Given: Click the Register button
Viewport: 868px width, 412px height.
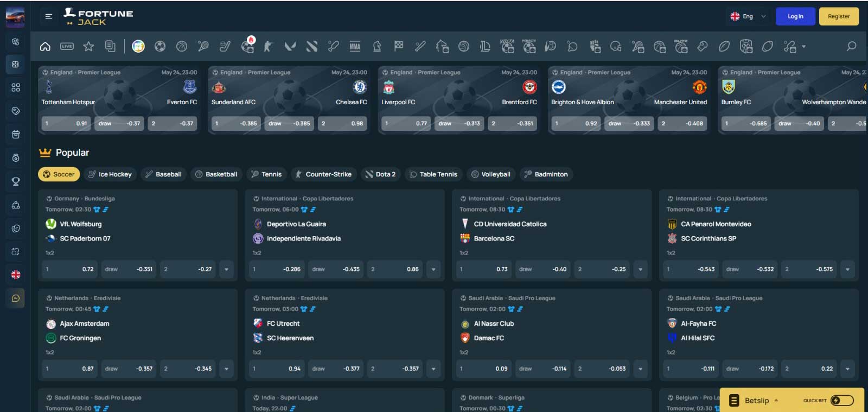Looking at the screenshot, I should [839, 16].
